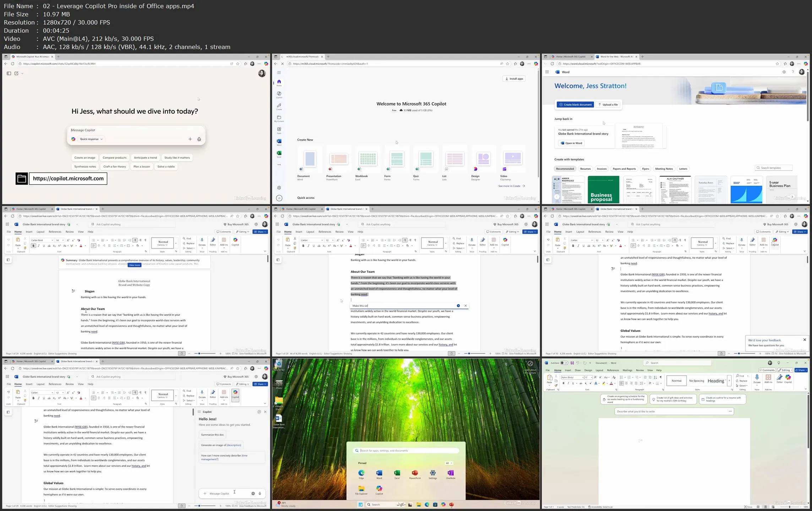Click View more on the Copilot Summary banner
Image resolution: width=812 pixels, height=511 pixels.
[135, 265]
